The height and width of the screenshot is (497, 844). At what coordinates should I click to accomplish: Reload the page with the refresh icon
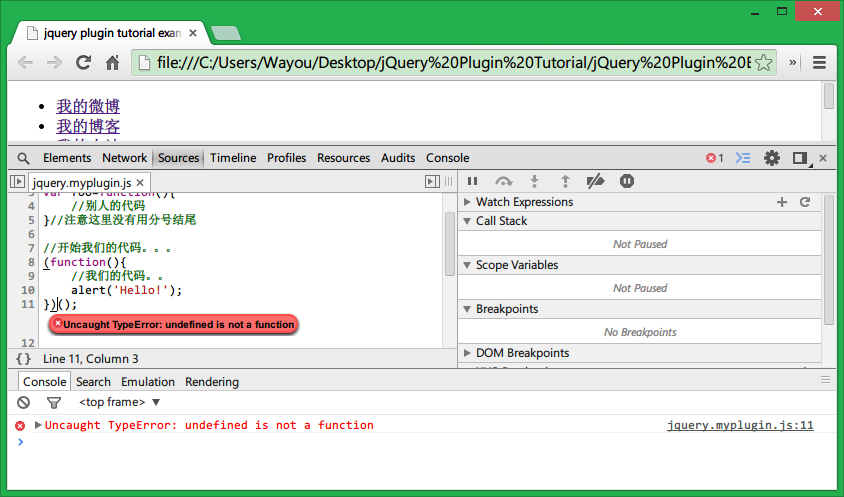[83, 63]
